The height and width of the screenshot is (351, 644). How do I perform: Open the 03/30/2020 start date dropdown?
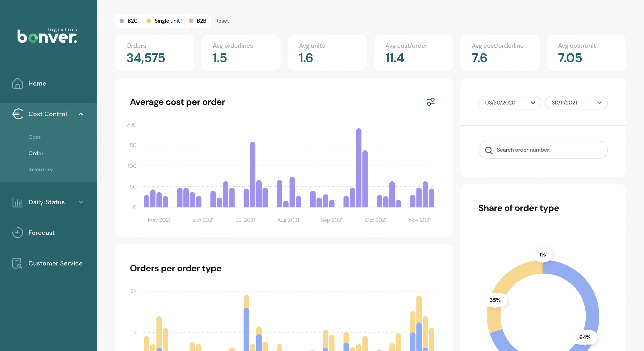[x=510, y=103]
